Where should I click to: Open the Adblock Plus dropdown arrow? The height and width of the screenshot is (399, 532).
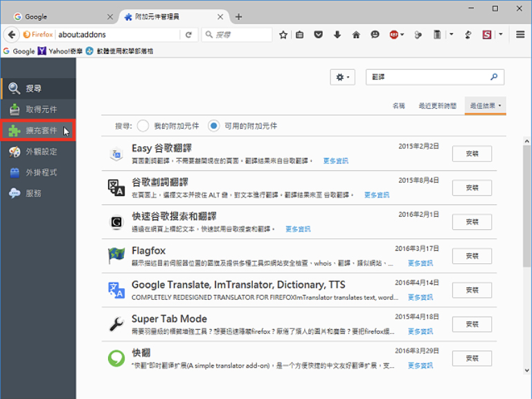(x=402, y=35)
